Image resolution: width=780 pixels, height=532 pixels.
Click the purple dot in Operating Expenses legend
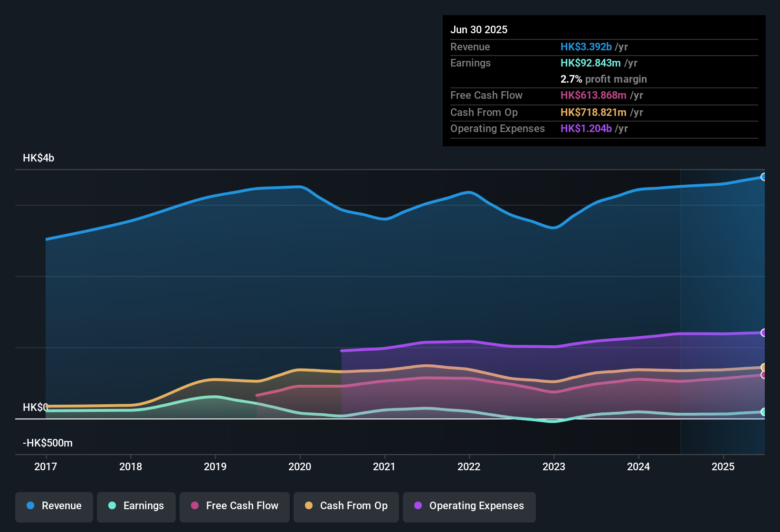[418, 506]
